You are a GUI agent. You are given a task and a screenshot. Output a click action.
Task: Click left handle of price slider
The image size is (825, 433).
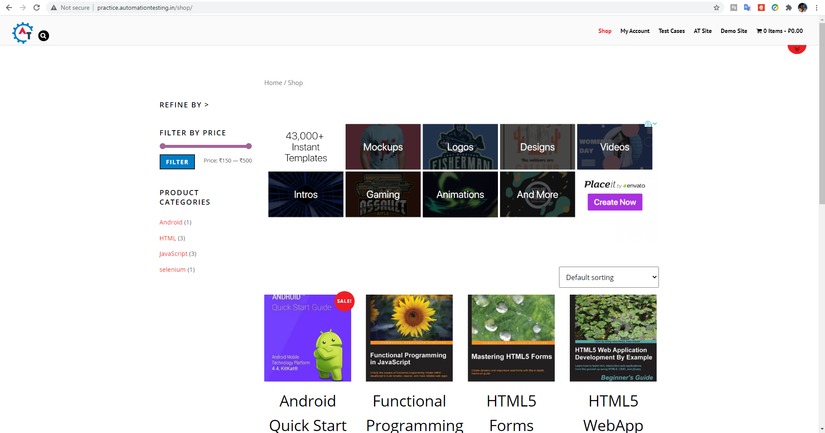[162, 146]
